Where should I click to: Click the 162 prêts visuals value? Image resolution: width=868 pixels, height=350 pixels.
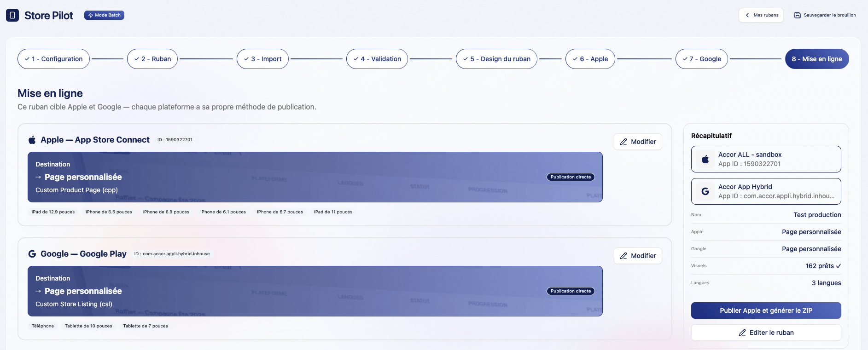pyautogui.click(x=823, y=266)
